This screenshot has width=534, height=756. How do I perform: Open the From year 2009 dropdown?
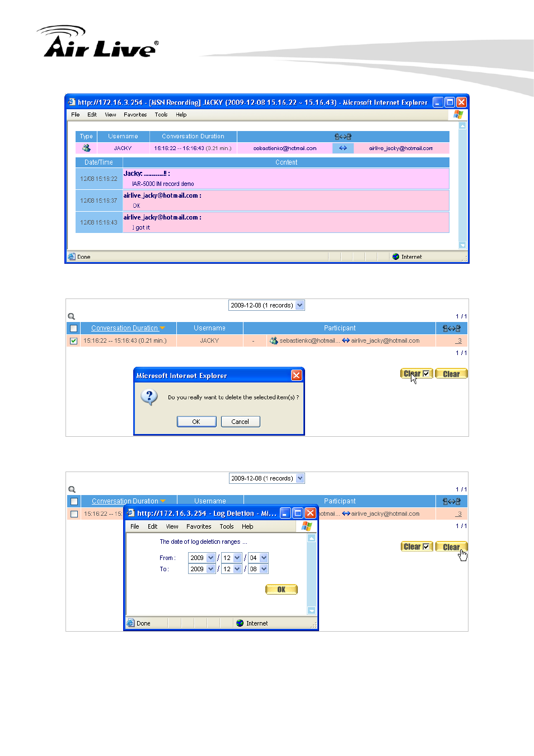[210, 558]
